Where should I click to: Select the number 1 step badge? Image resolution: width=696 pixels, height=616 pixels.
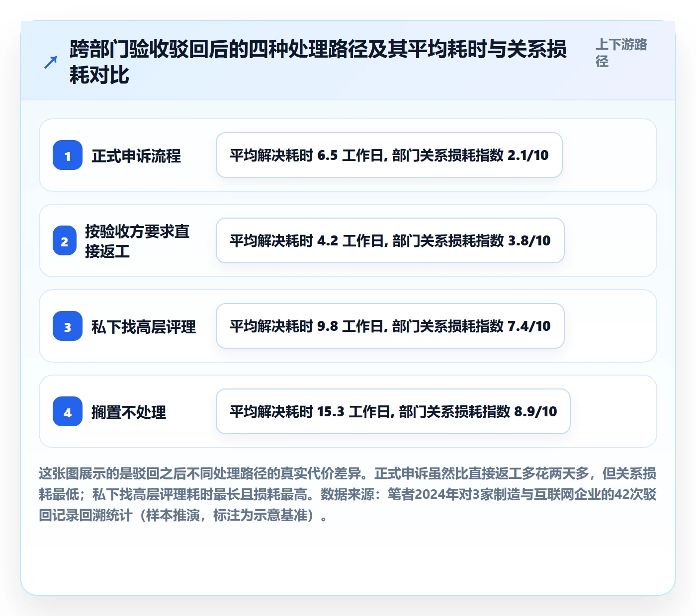click(68, 155)
